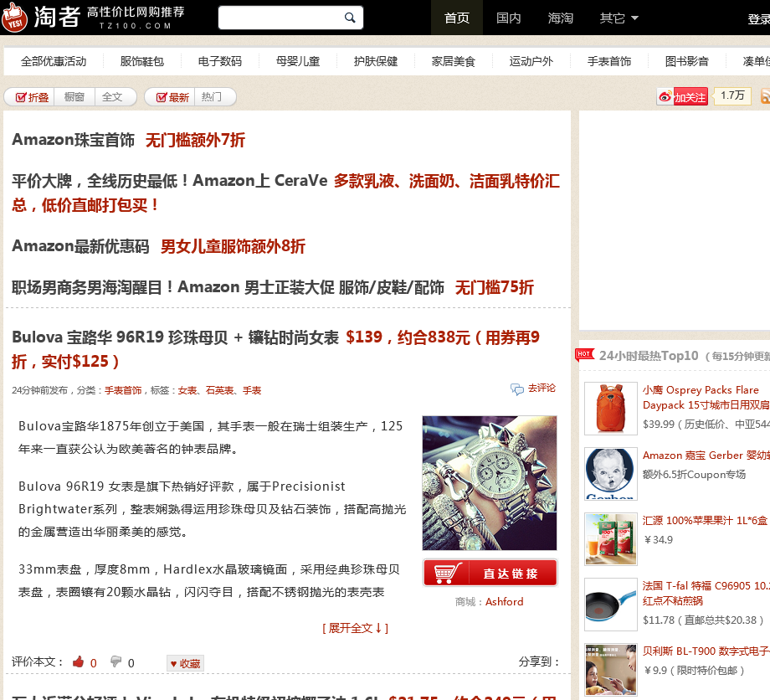Open the 法国 T-fal 特福 C96905 link
This screenshot has width=770, height=700.
point(706,593)
